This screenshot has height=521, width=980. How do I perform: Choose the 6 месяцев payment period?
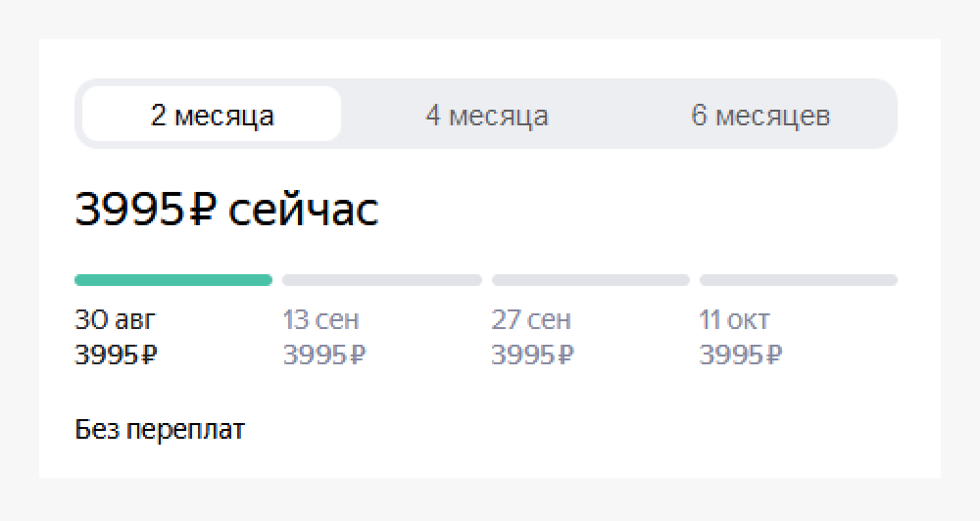click(760, 116)
